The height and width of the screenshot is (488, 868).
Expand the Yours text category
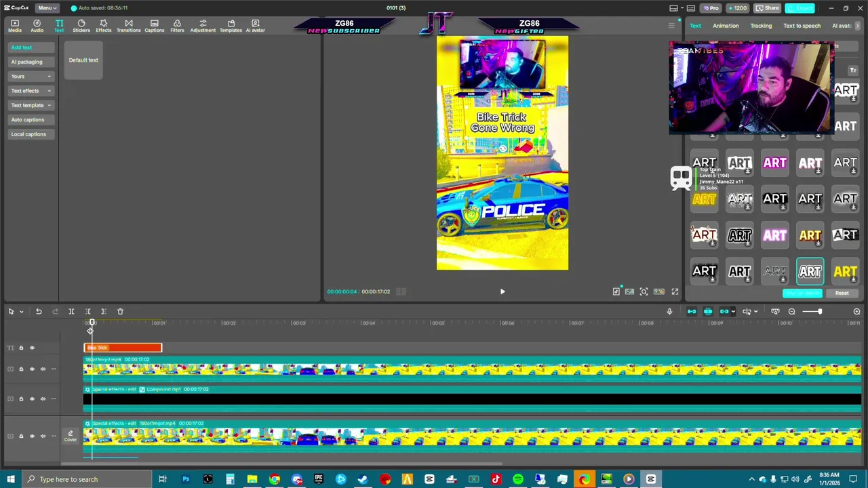point(31,76)
